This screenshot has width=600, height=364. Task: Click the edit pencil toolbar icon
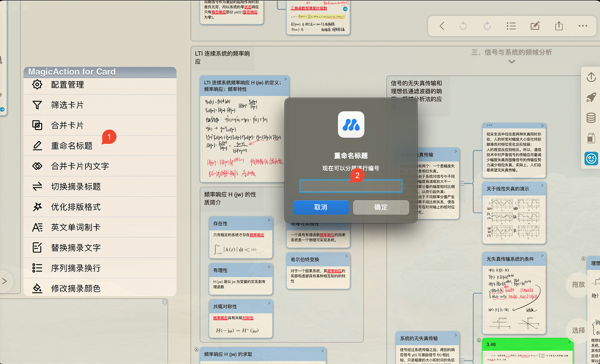coord(535,26)
